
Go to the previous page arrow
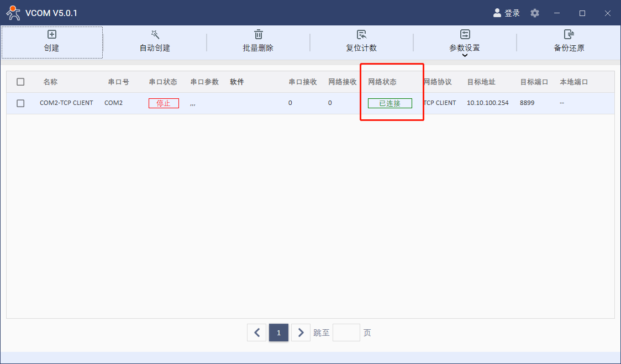click(x=256, y=333)
